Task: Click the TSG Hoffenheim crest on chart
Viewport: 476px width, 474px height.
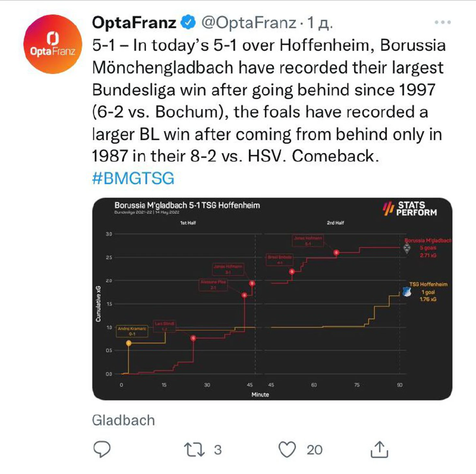Action: [406, 291]
